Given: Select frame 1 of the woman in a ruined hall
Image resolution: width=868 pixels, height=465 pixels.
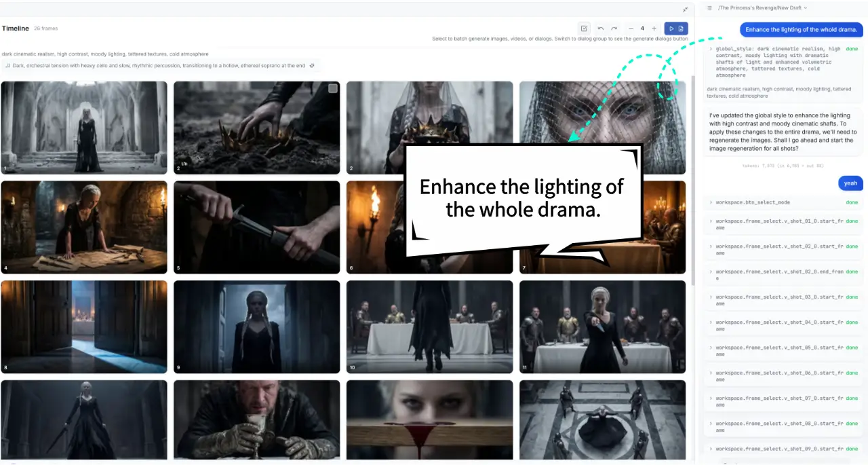Looking at the screenshot, I should coord(84,128).
